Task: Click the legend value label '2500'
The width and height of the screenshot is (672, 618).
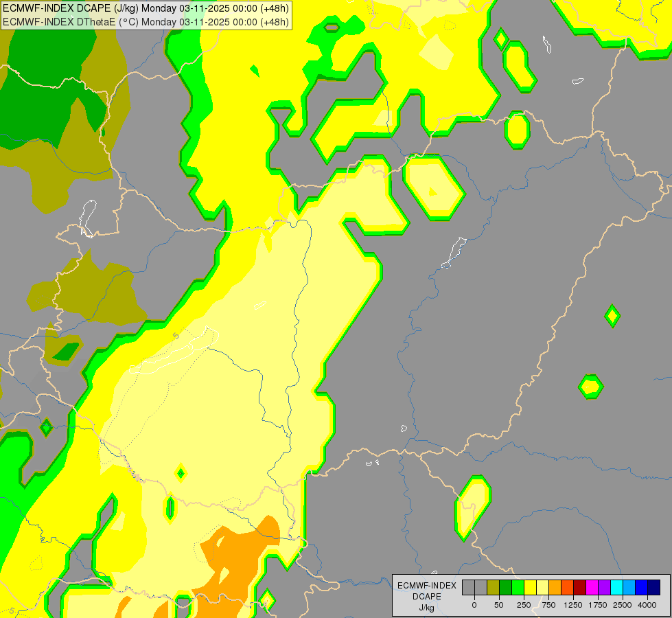Action: (623, 605)
